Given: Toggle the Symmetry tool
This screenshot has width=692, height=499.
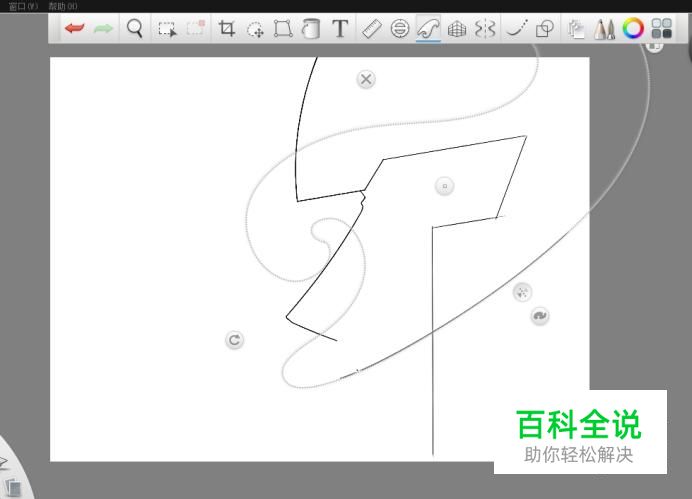Looking at the screenshot, I should [x=485, y=29].
